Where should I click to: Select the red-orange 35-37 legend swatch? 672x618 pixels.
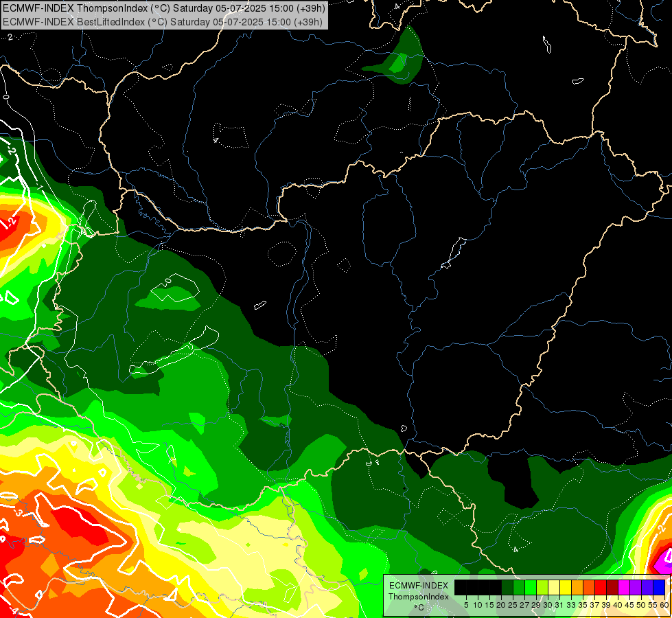pos(589,587)
